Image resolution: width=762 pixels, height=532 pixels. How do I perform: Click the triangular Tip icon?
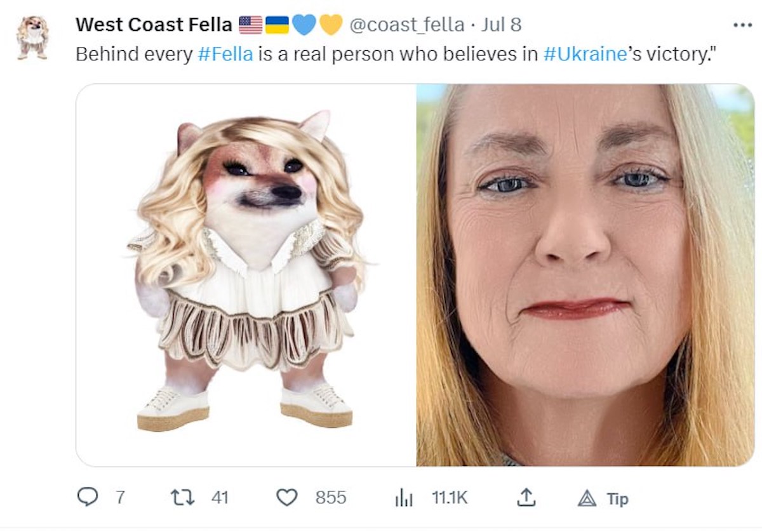coord(587,499)
